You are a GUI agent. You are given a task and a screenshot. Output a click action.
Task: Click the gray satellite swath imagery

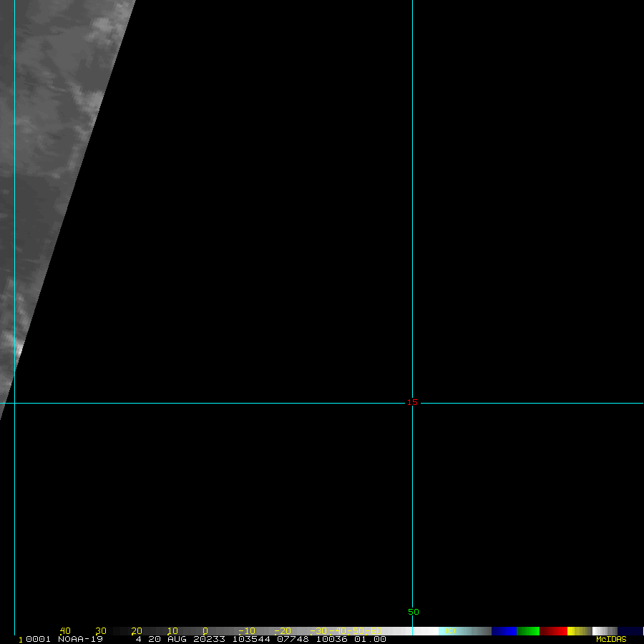[x=57, y=143]
